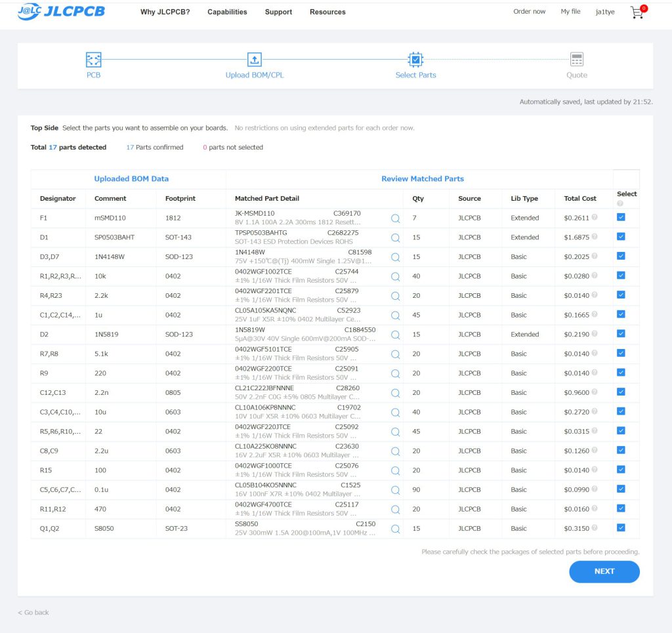
Task: Expand the Support menu
Action: [278, 12]
